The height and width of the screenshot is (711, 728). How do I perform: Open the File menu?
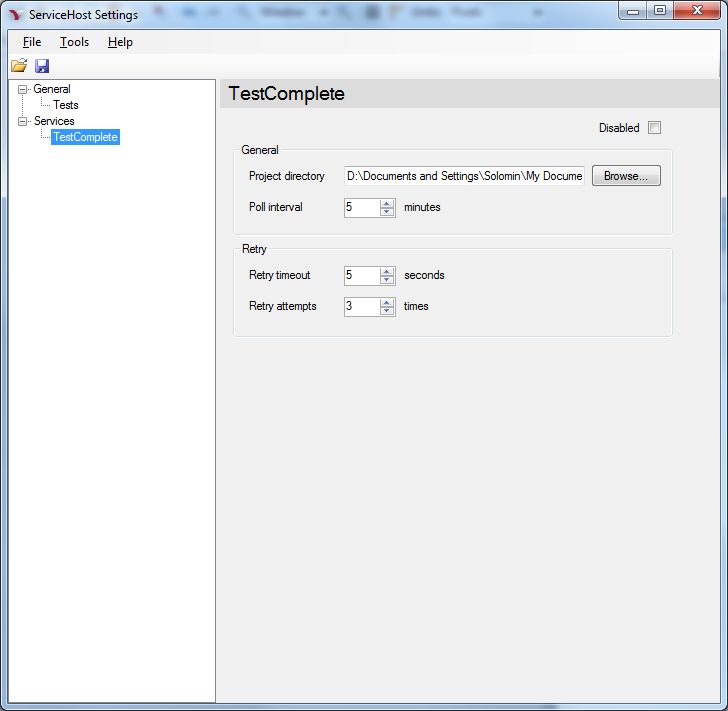(32, 42)
